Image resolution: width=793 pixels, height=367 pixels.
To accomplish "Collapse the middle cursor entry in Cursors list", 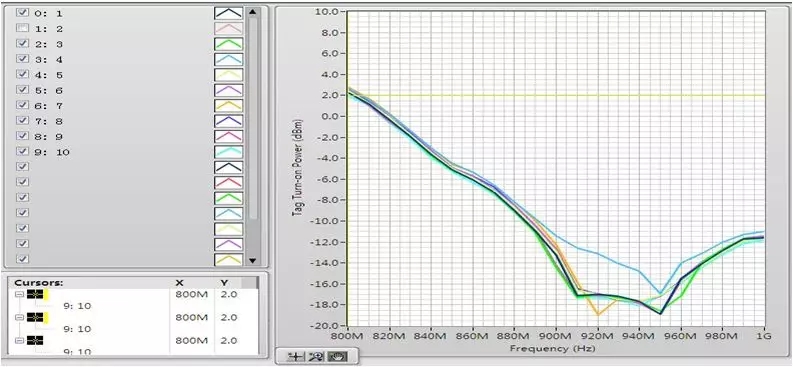I will pos(19,317).
